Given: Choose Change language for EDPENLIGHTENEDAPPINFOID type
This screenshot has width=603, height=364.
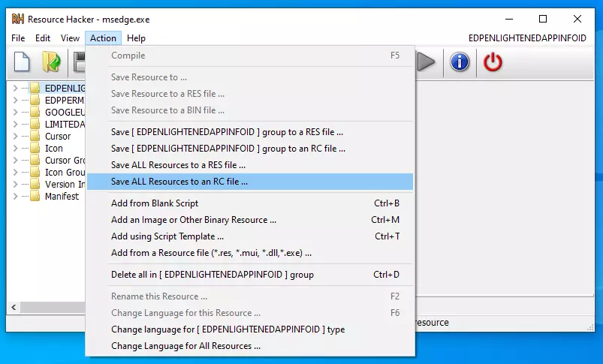Looking at the screenshot, I should 250,329.
